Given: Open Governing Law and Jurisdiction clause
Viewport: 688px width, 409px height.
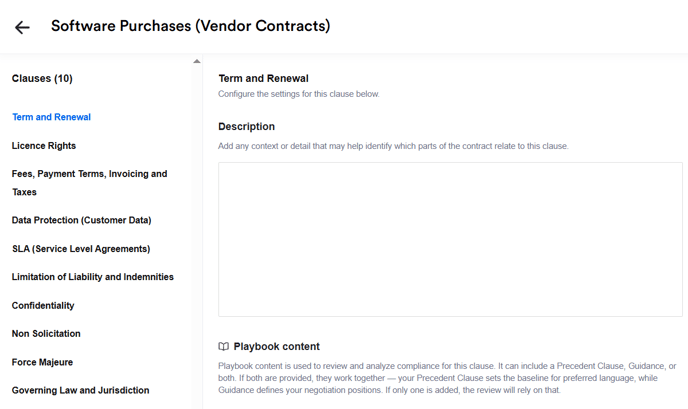Looking at the screenshot, I should [80, 391].
